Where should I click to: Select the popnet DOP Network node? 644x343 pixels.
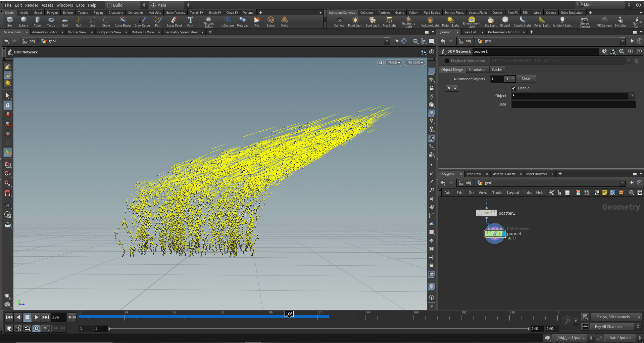point(495,233)
